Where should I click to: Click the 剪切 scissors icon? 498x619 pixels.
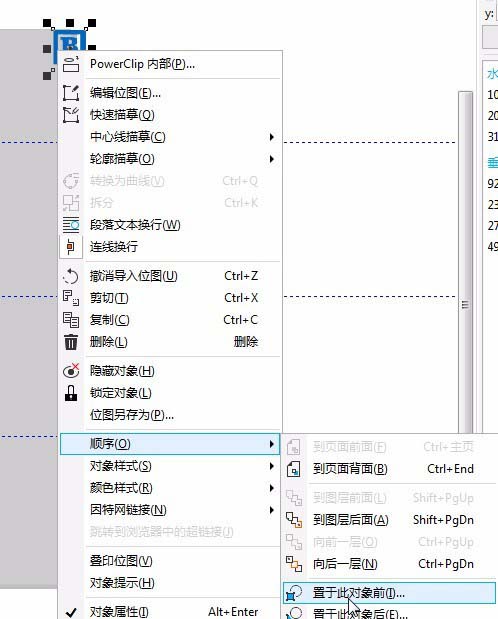[71, 298]
